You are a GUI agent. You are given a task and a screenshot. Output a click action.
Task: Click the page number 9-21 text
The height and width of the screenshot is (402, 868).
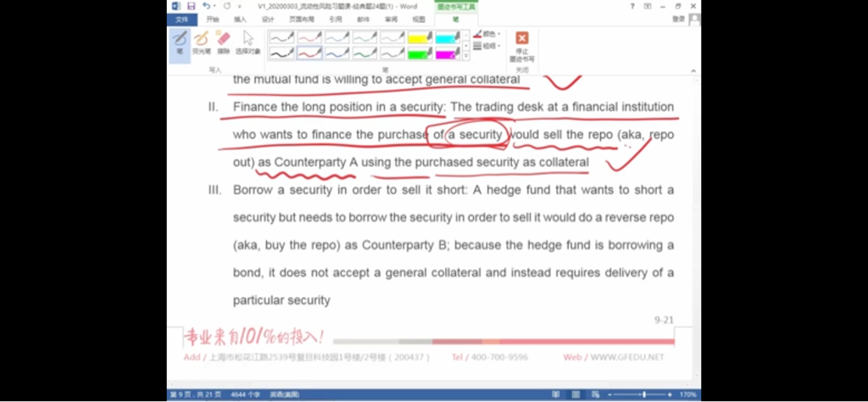click(x=664, y=320)
